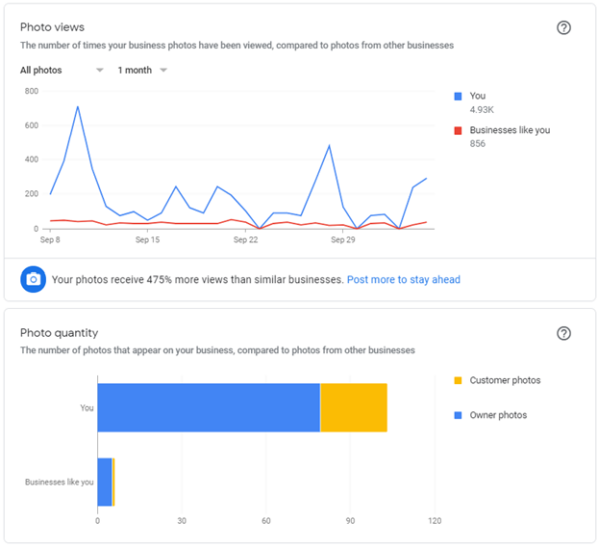Click the Sep 22 x-axis label
600x547 pixels.
click(246, 241)
